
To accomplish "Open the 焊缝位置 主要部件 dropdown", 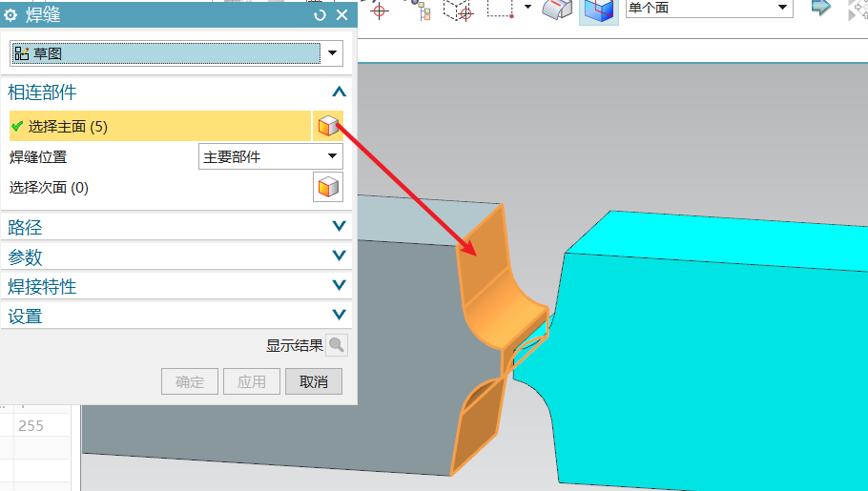I will coord(271,156).
